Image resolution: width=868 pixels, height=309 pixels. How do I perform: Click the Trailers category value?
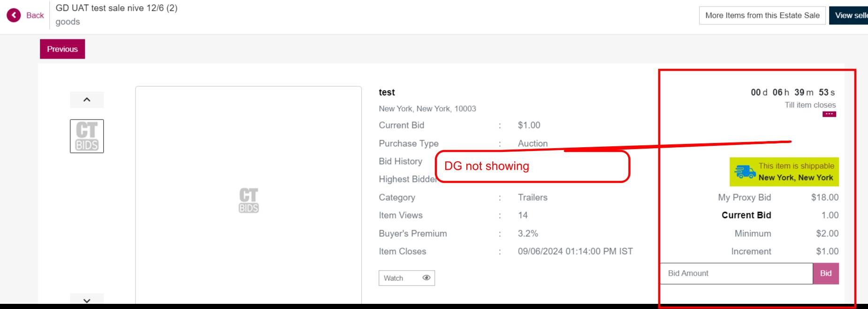[533, 197]
